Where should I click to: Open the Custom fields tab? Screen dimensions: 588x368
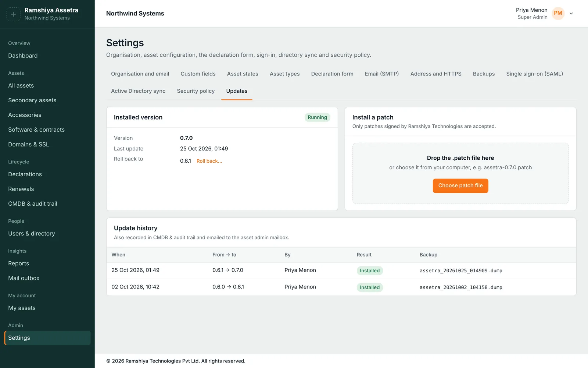coord(198,74)
